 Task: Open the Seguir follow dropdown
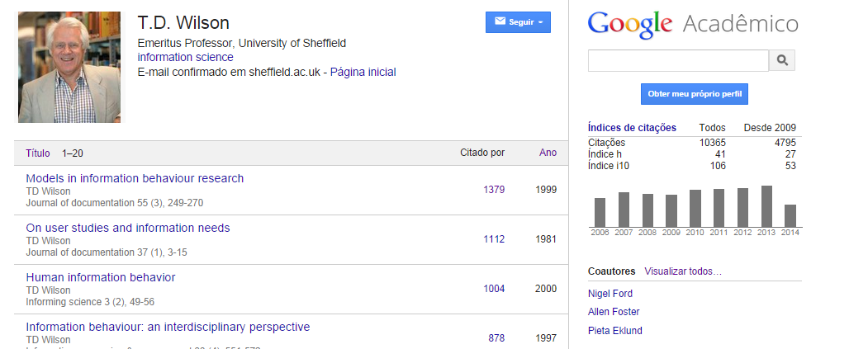(518, 22)
